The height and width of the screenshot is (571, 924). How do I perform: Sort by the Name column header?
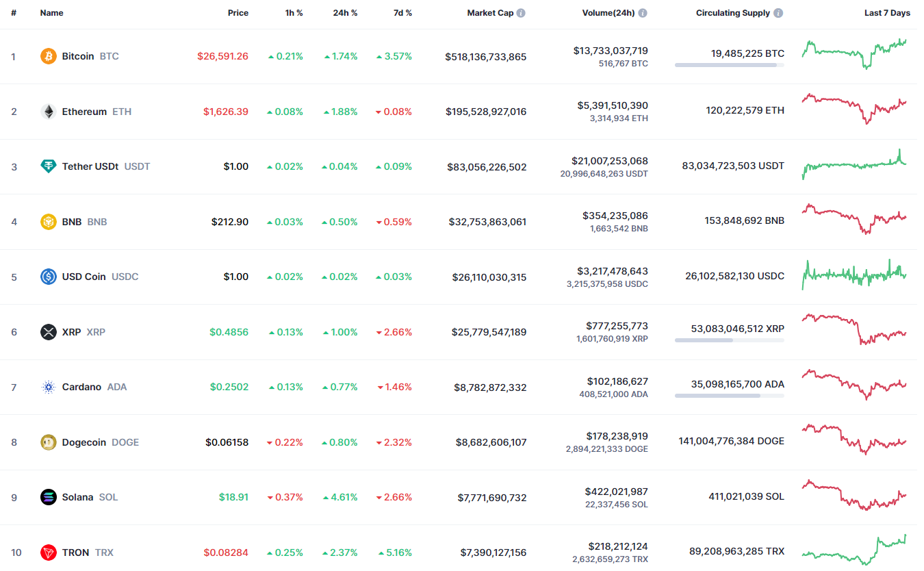[51, 13]
